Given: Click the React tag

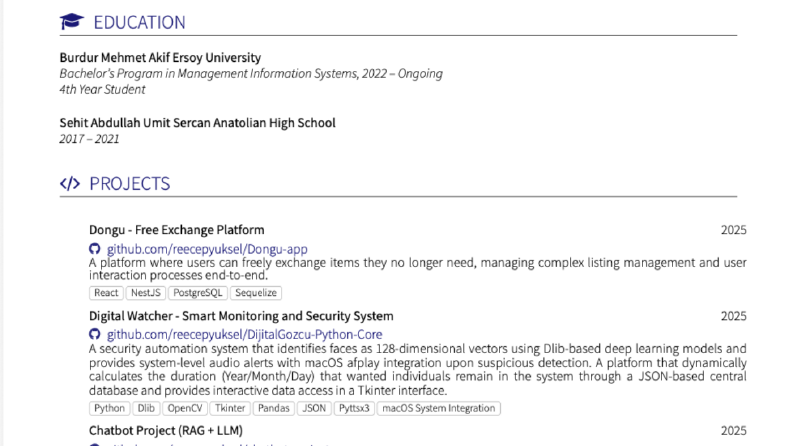Looking at the screenshot, I should click(106, 293).
